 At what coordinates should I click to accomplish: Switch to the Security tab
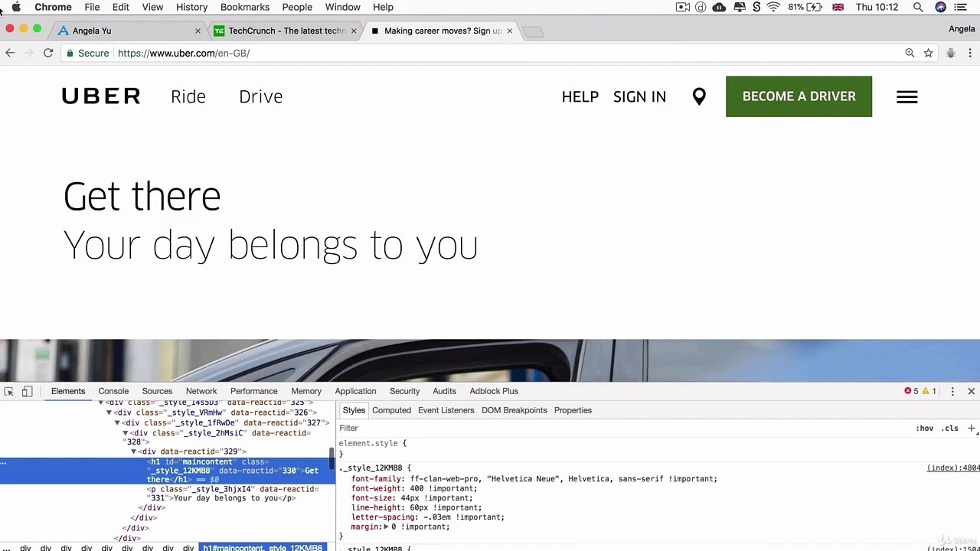(404, 391)
